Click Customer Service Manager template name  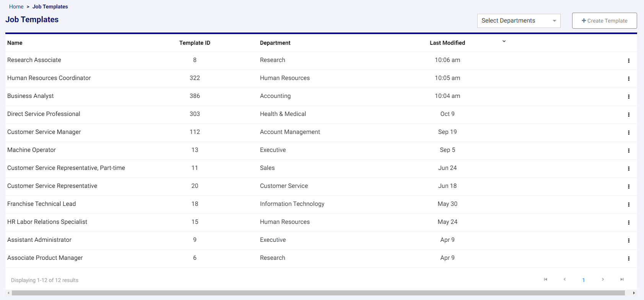(44, 132)
